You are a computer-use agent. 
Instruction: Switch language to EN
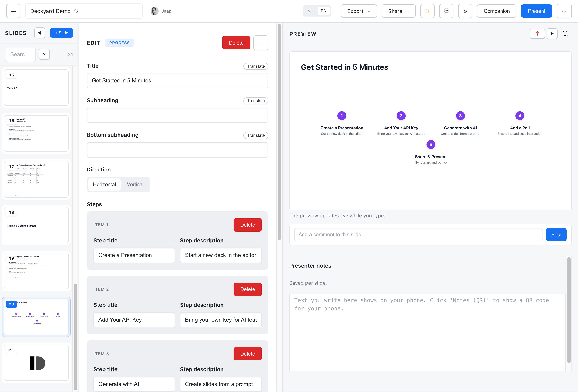pos(324,11)
